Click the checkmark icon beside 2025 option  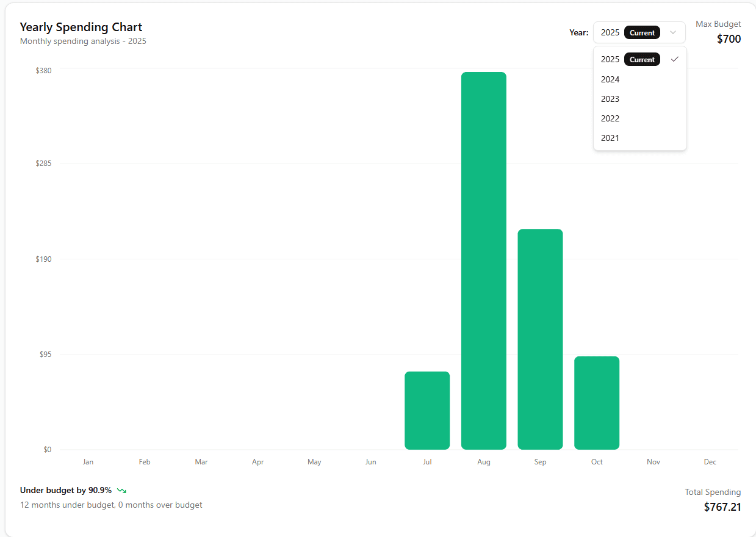(x=674, y=59)
